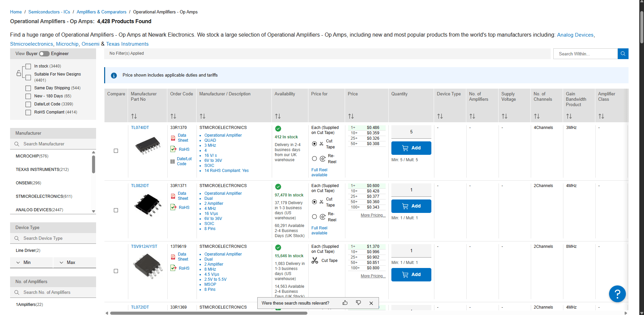Check the In stock filter checkbox
Viewport: 644px width, 315px height.
coord(29,66)
